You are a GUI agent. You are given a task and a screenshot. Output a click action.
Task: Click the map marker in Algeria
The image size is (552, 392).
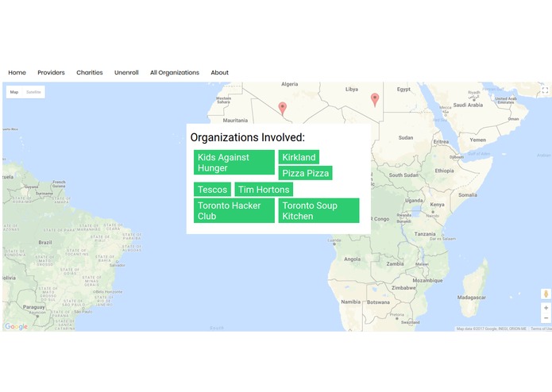[282, 108]
